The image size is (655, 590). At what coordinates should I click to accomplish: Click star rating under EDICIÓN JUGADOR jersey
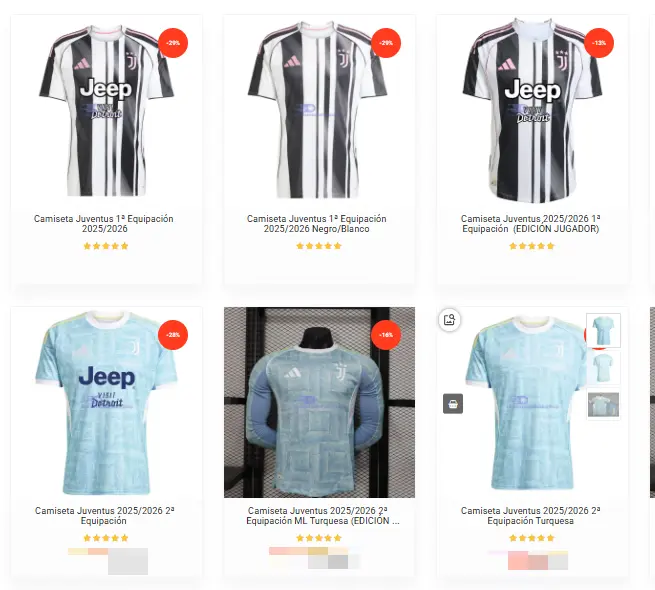pos(531,246)
